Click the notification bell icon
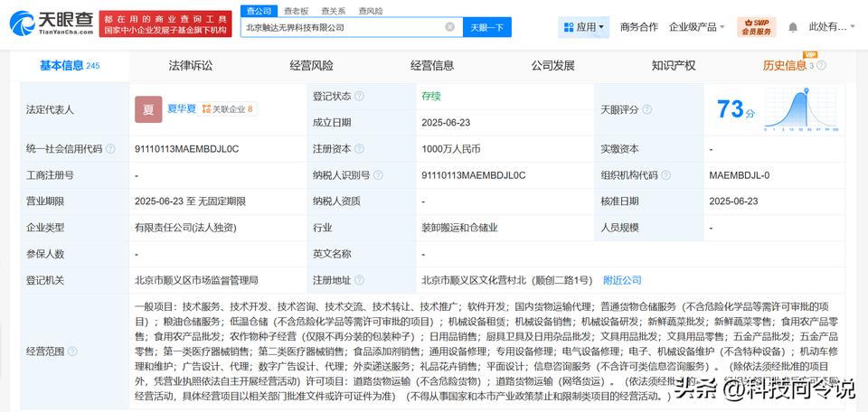The image size is (868, 412). coord(793,26)
